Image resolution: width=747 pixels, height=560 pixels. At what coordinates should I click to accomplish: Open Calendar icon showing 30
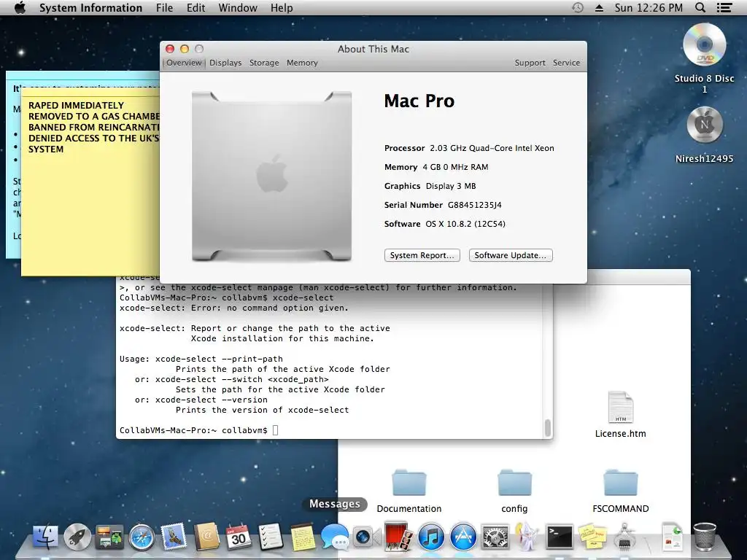click(x=239, y=537)
